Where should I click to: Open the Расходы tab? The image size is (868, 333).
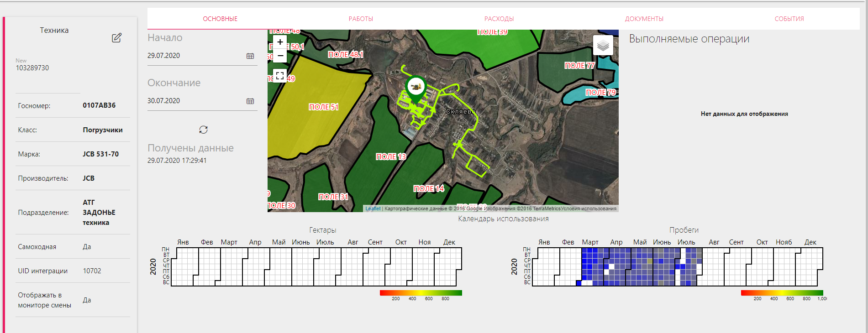pos(499,19)
